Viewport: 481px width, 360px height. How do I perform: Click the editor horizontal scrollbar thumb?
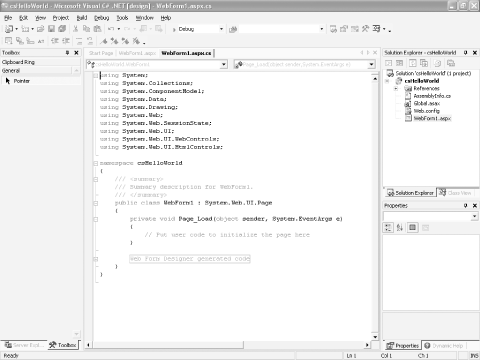[x=168, y=345]
